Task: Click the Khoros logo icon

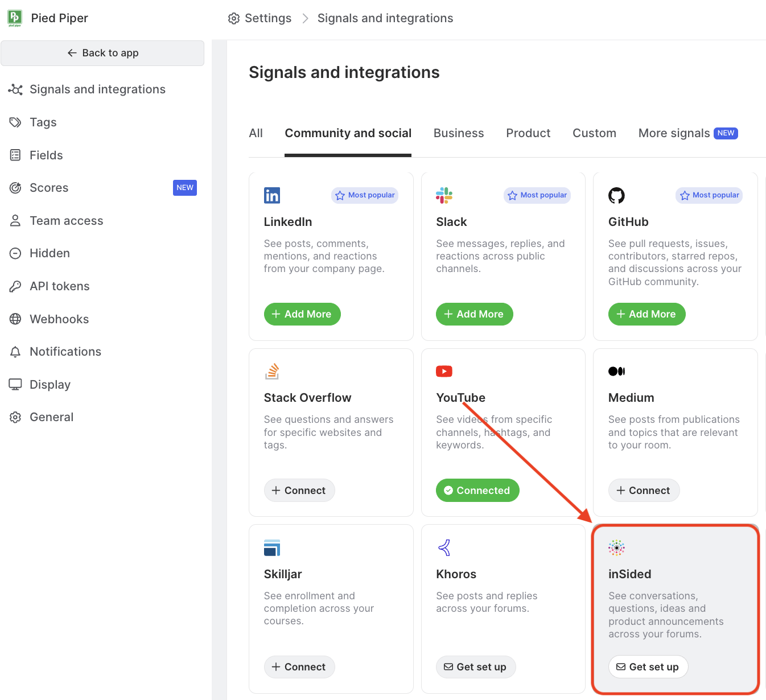Action: tap(444, 547)
